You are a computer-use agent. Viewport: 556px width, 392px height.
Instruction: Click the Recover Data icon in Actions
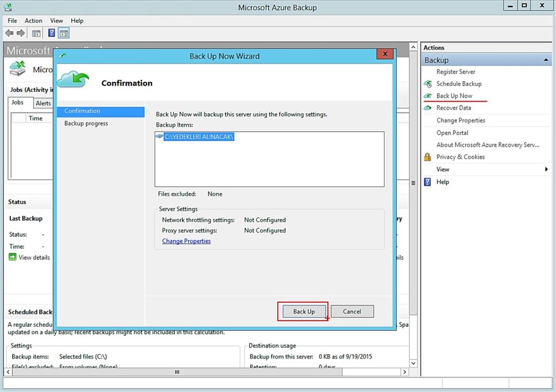click(428, 108)
